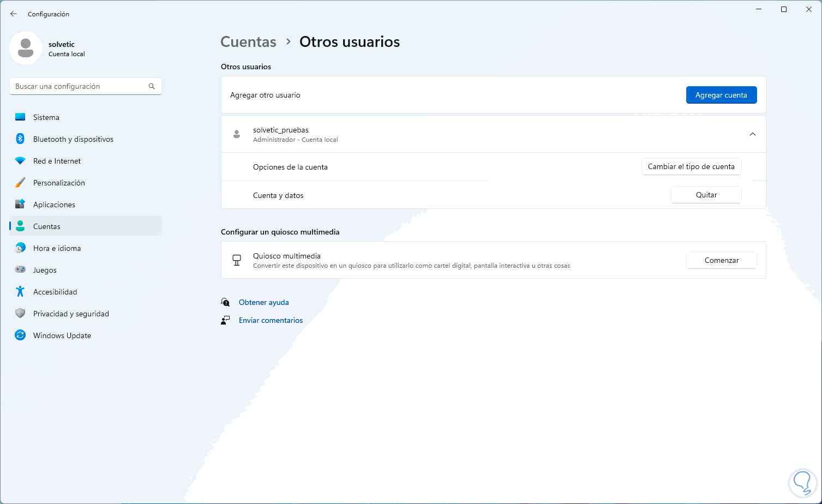
Task: Collapse the solvetic_pruebas account chevron
Action: click(x=753, y=134)
